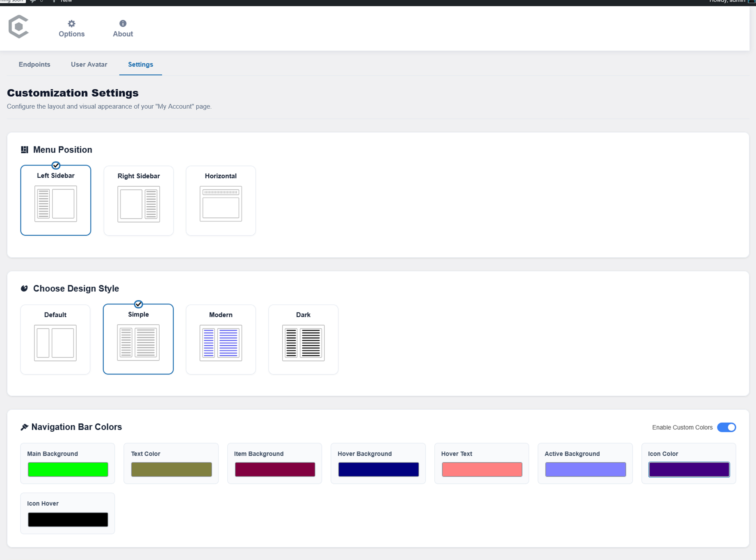
Task: Open the Active Background color swatch
Action: point(585,470)
